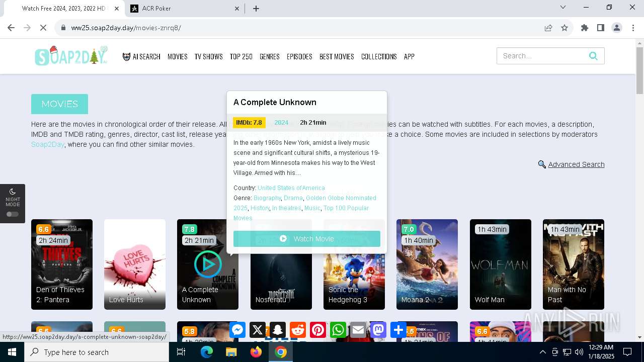This screenshot has width=644, height=362.
Task: Open the Genres menu
Action: click(x=269, y=56)
